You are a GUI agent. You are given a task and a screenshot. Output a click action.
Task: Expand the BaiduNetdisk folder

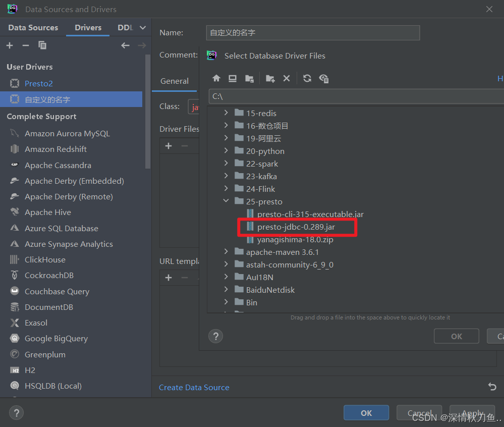point(226,289)
